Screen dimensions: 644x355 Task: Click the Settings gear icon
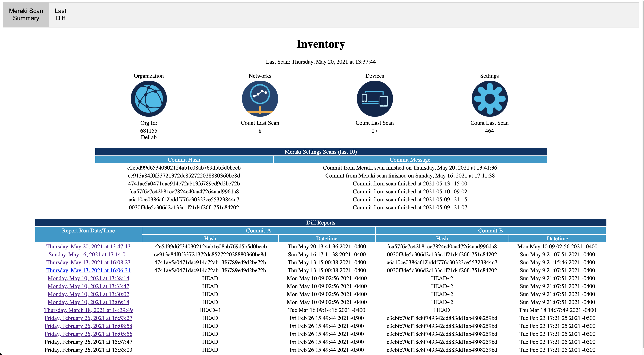[x=489, y=99]
